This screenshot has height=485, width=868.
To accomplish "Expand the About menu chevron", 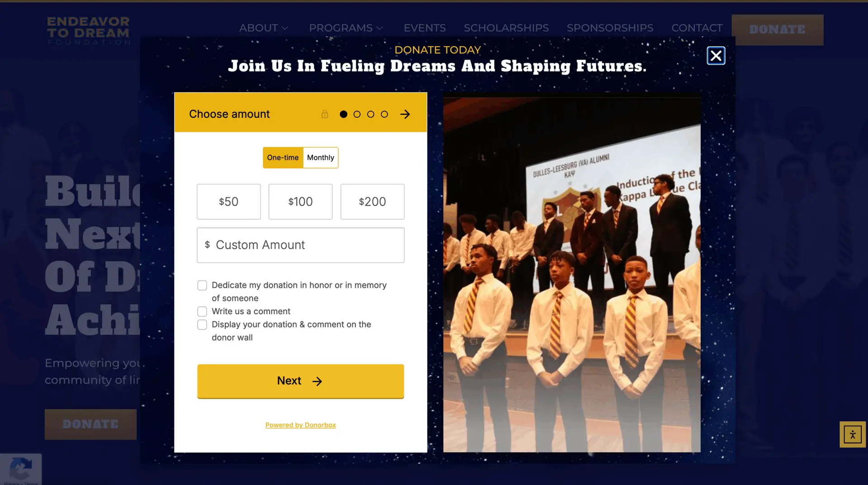I will pos(285,28).
